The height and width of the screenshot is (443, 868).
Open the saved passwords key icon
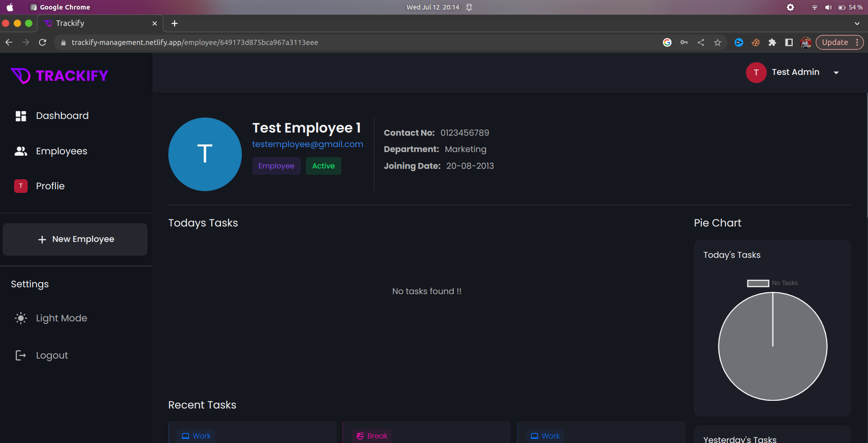tap(684, 42)
